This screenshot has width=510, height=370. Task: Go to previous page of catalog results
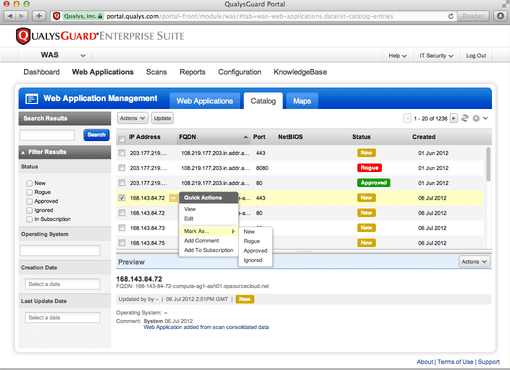coord(407,118)
